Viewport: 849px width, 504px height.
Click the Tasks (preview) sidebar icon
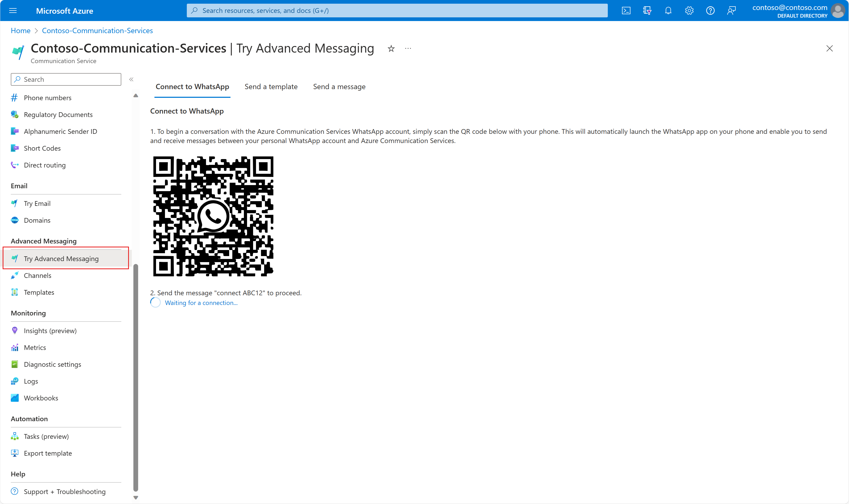pyautogui.click(x=15, y=436)
